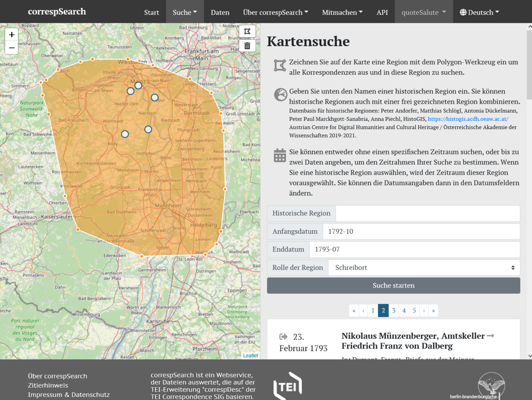Click into the Enddatum field

pos(415,249)
